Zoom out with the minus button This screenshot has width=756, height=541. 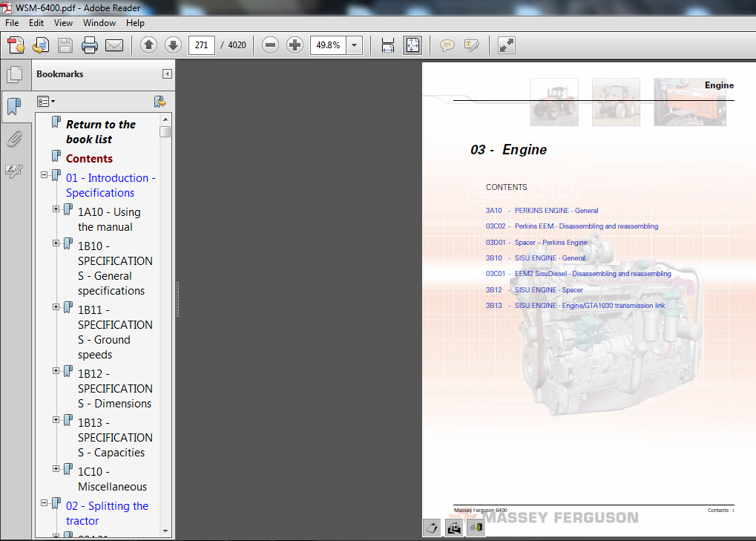tap(271, 45)
